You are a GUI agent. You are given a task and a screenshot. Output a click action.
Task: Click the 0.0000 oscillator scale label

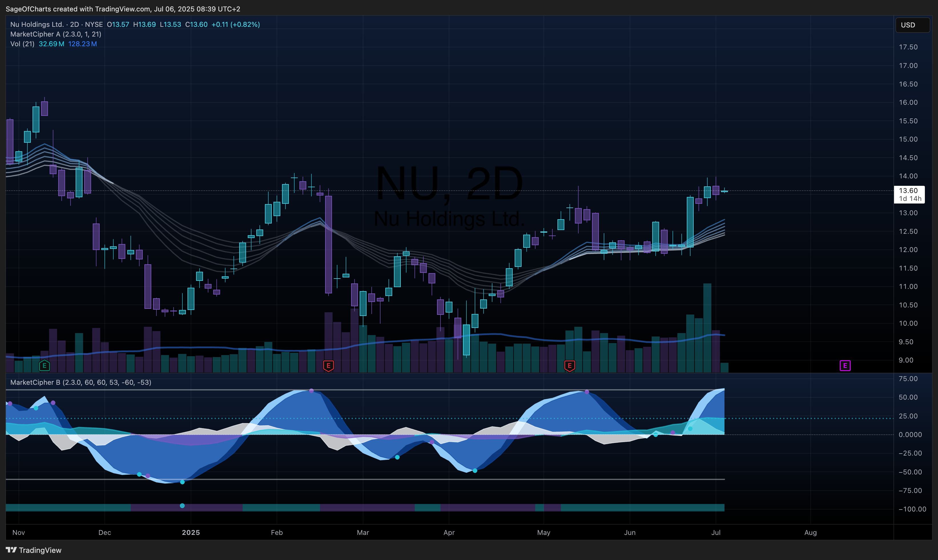point(910,435)
